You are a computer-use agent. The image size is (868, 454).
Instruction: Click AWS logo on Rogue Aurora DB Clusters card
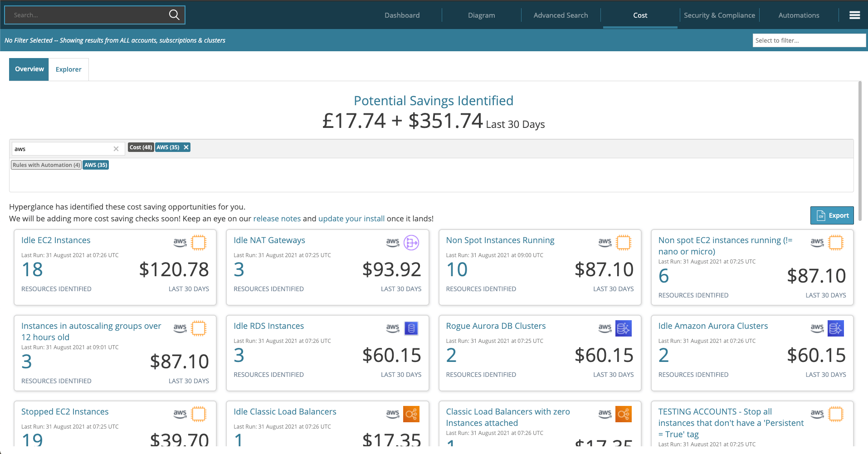click(x=605, y=328)
